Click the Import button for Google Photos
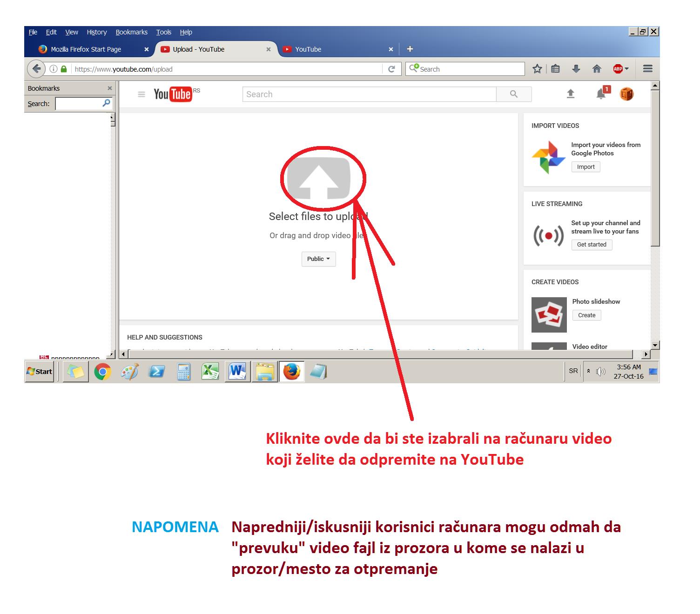Screen dimensions: 700x614 586,167
